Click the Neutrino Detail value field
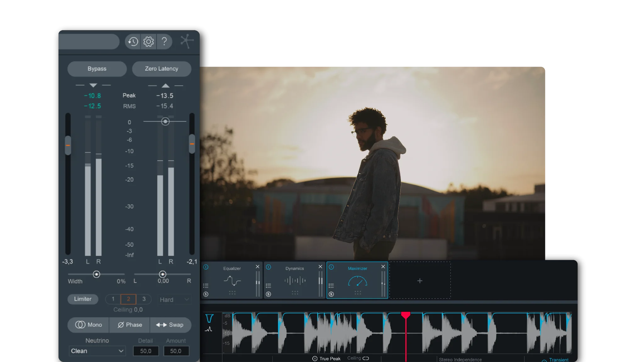The image size is (644, 362). tap(146, 351)
